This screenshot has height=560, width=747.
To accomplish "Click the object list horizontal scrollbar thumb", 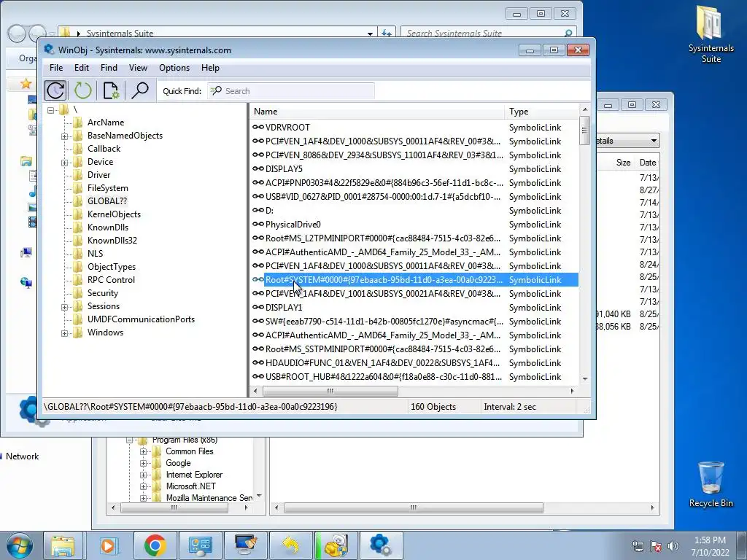I will tap(330, 391).
